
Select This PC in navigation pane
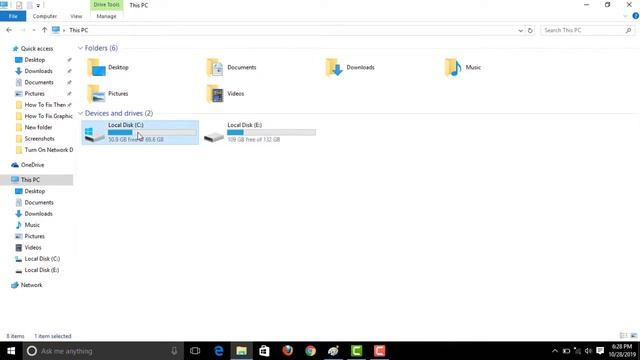coord(30,180)
